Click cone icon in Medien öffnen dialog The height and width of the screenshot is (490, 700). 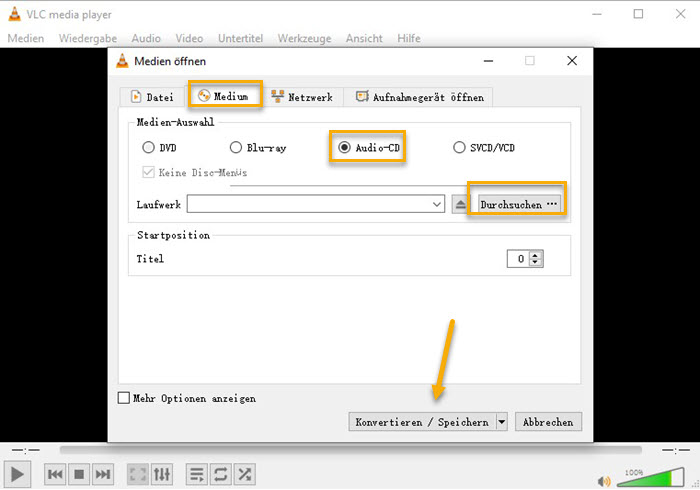[x=122, y=61]
